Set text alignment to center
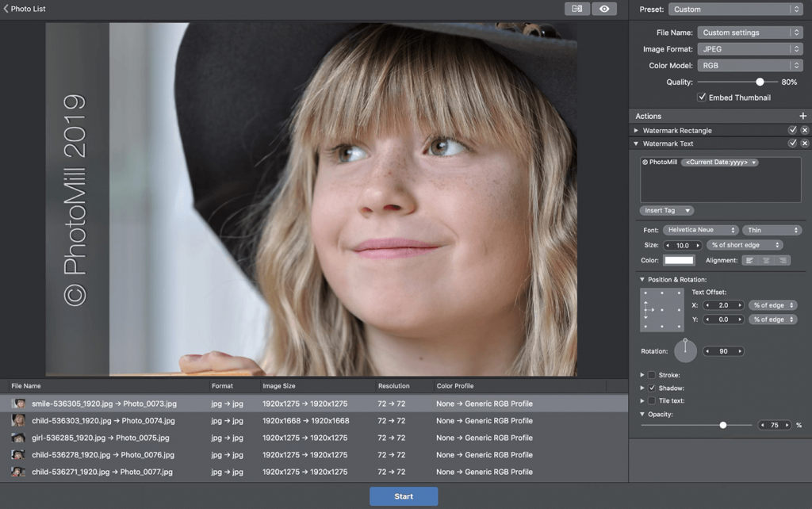The height and width of the screenshot is (509, 812). (x=766, y=261)
